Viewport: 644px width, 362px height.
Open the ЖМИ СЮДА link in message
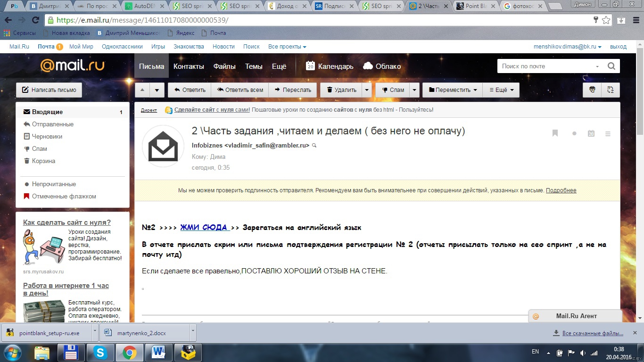(x=205, y=227)
